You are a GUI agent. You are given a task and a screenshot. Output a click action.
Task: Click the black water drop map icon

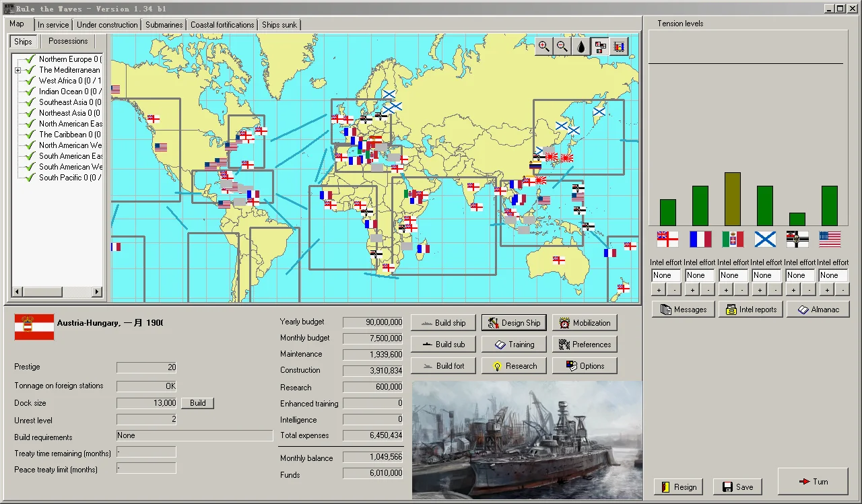coord(581,46)
